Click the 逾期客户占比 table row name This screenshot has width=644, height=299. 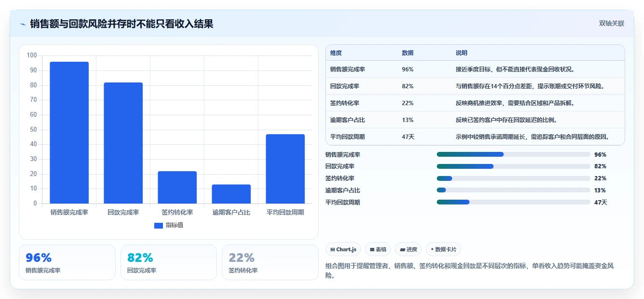click(348, 120)
